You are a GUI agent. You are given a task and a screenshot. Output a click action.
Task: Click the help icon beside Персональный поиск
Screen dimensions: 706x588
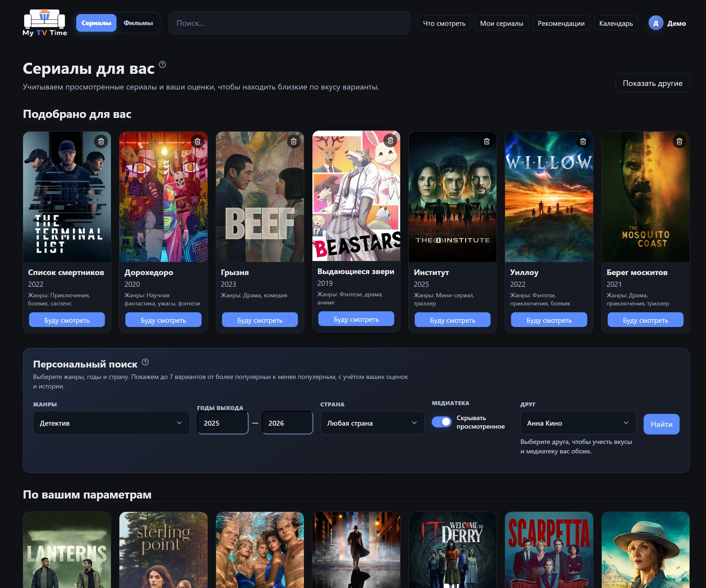(145, 362)
